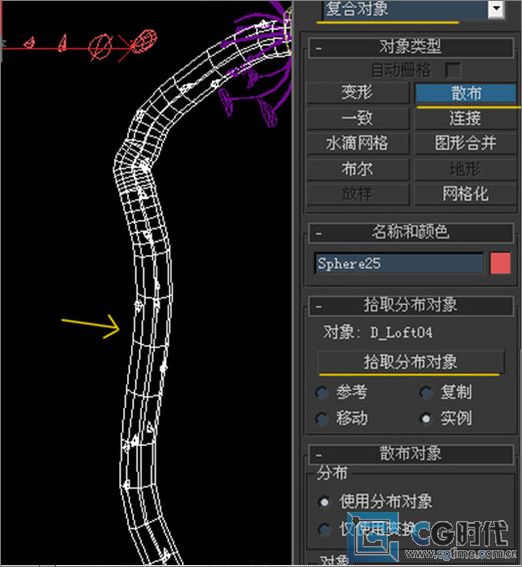
Task: Select 使用分布对象 radio option
Action: 376,502
